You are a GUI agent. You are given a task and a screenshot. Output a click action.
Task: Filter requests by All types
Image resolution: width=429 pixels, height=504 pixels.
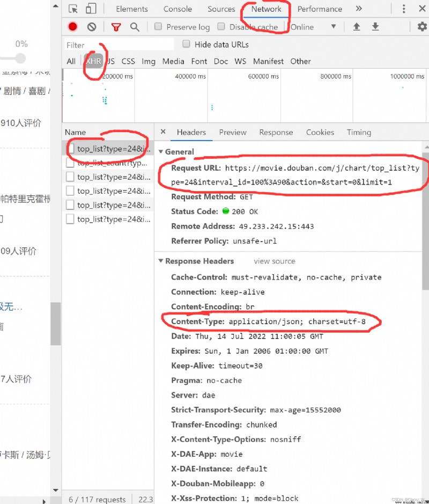71,61
